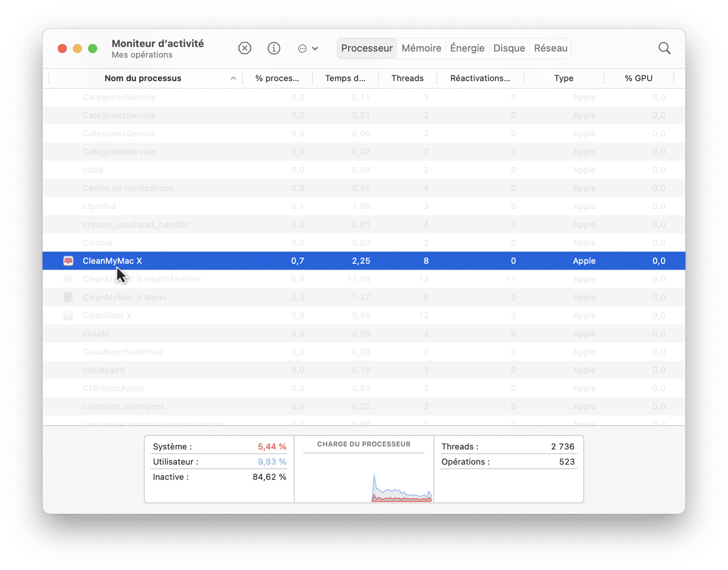
Task: Switch to the Processeur tab
Action: coord(367,48)
